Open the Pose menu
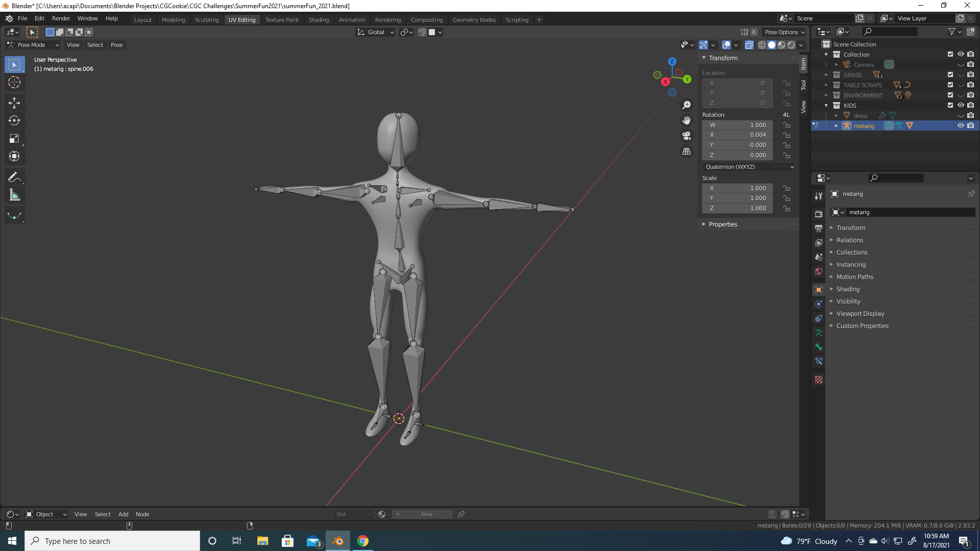Viewport: 980px width, 551px height. [116, 45]
